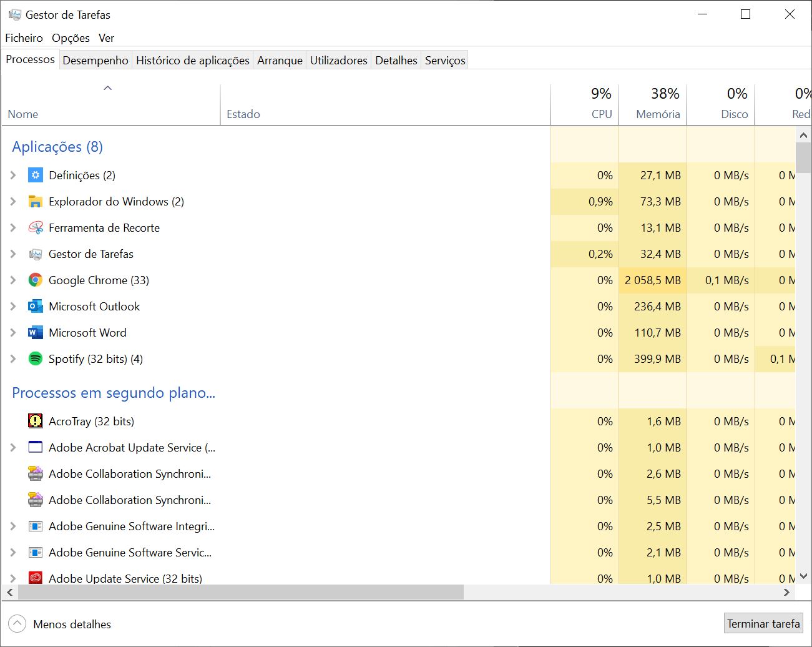Viewport: 812px width, 647px height.
Task: Expand the Adobe Genuine Software Integri... row
Action: (x=13, y=526)
